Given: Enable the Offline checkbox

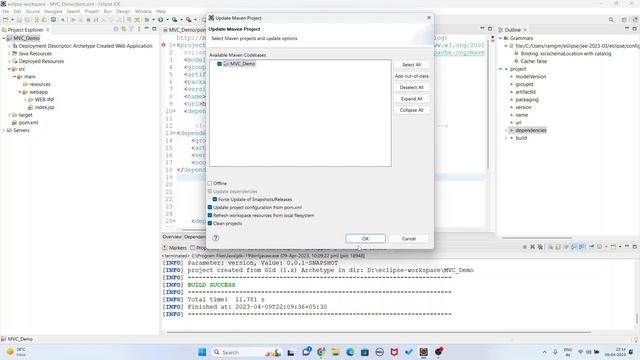Looking at the screenshot, I should pos(210,183).
